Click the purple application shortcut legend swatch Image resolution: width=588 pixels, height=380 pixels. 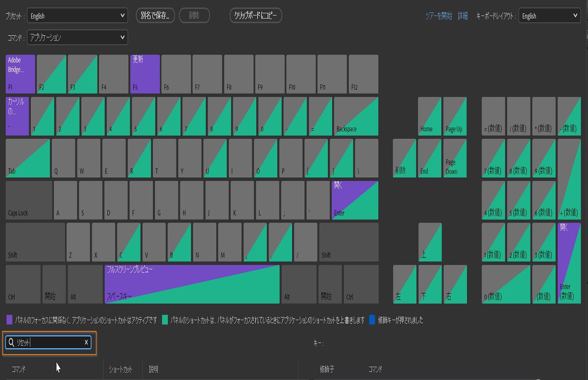(x=9, y=320)
